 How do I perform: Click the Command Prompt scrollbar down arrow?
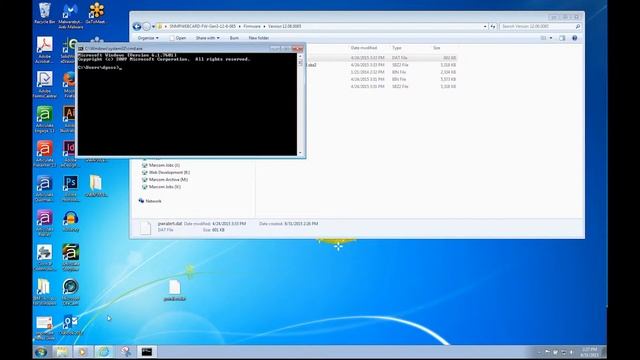coord(300,153)
